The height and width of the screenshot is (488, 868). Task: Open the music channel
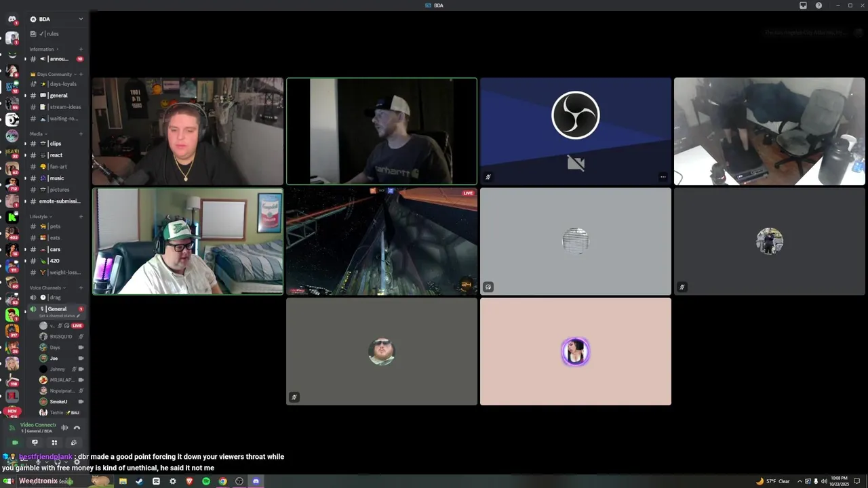coord(56,178)
